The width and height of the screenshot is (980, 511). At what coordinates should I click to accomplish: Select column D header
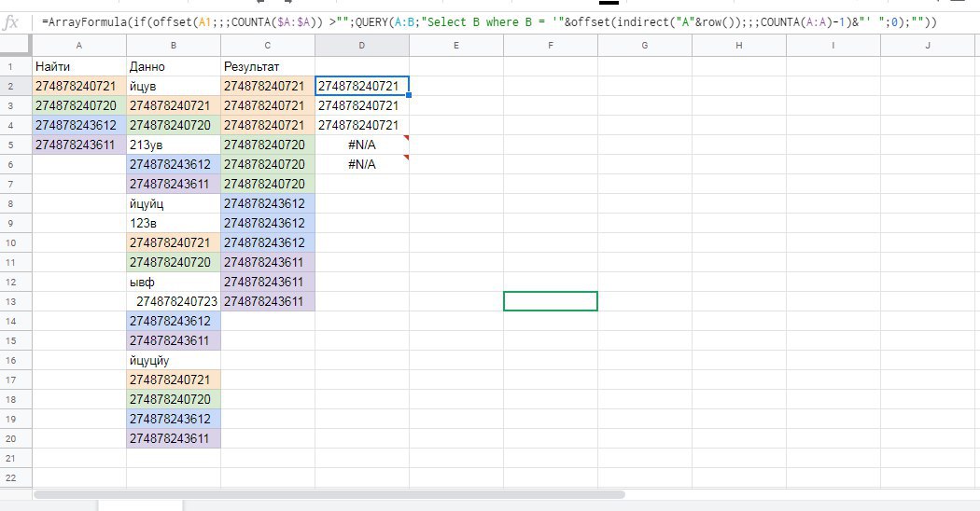[362, 46]
